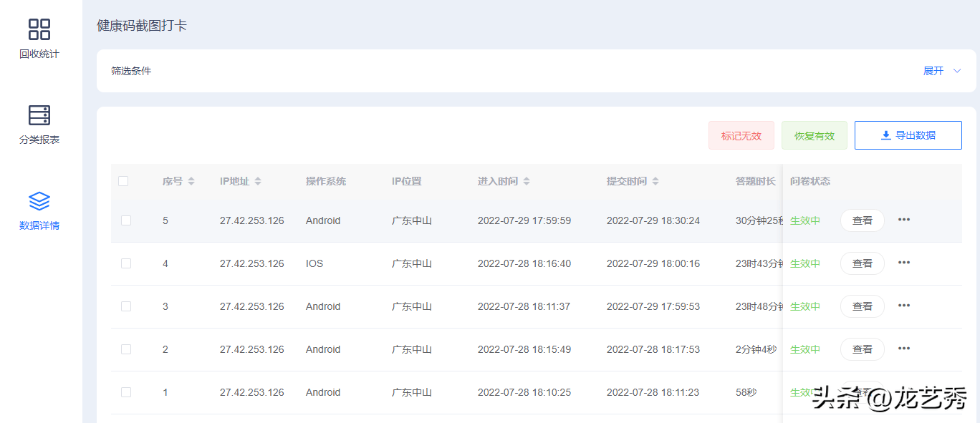Click submit time 2022-07-29 17:59:53
The height and width of the screenshot is (423, 980).
(x=653, y=306)
